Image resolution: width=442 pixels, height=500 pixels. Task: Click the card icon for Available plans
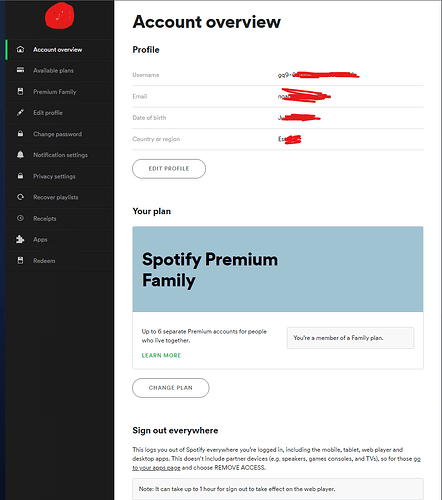click(20, 70)
